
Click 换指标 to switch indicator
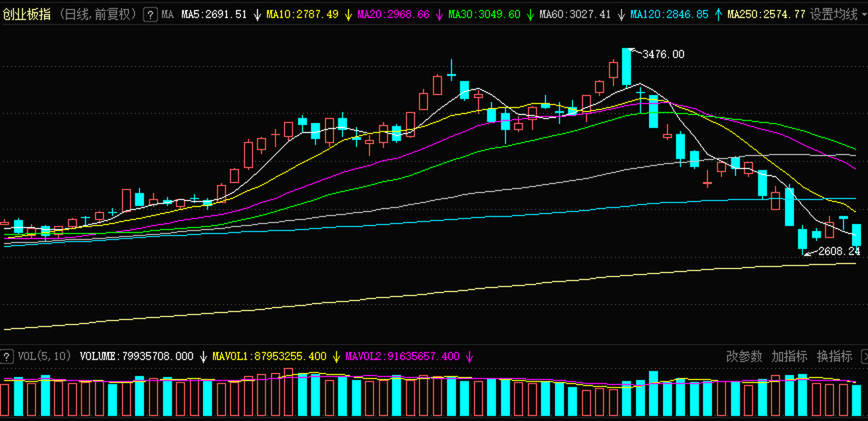pos(834,357)
